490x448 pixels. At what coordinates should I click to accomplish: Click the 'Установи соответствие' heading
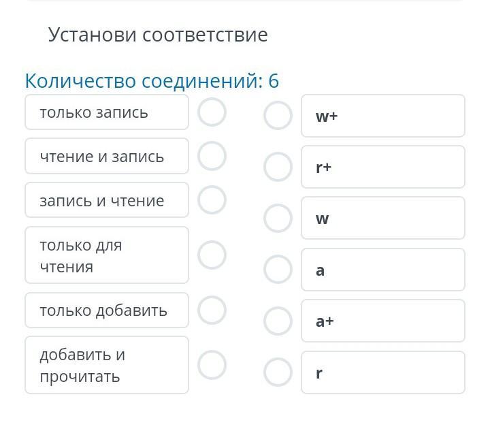click(x=158, y=35)
